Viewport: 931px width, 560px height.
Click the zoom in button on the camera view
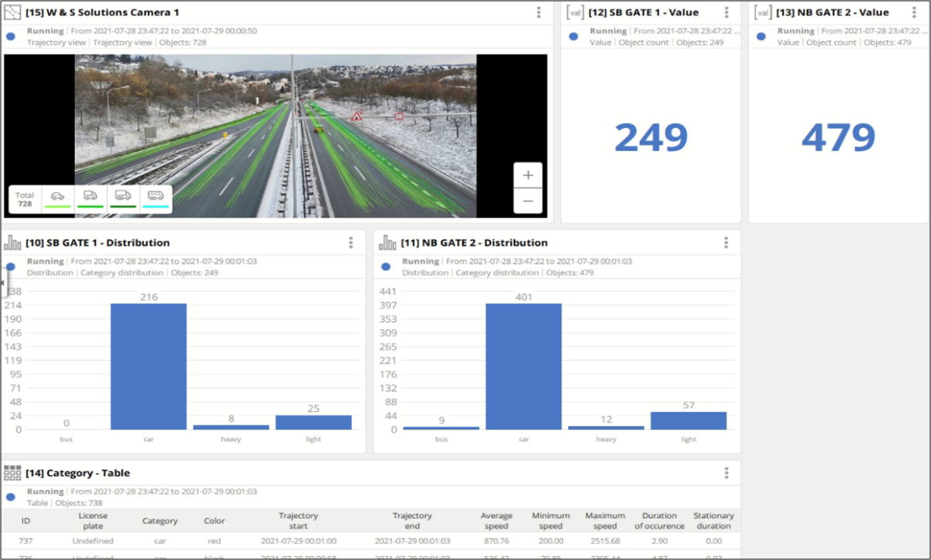click(527, 175)
